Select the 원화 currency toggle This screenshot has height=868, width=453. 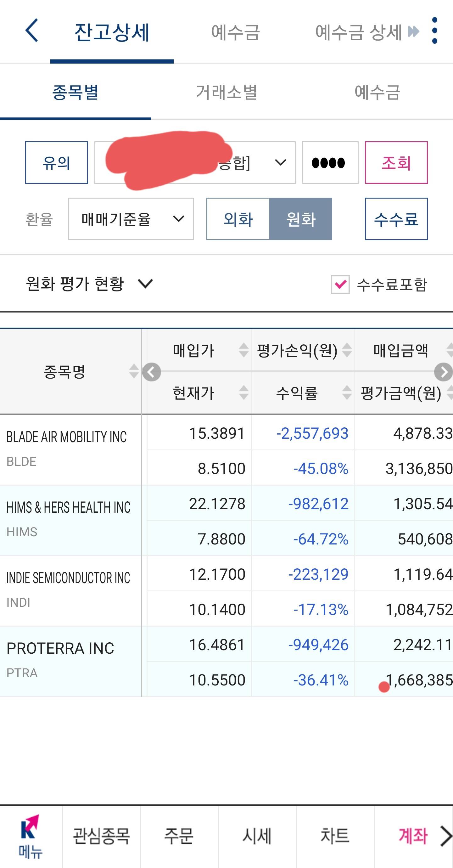click(300, 219)
